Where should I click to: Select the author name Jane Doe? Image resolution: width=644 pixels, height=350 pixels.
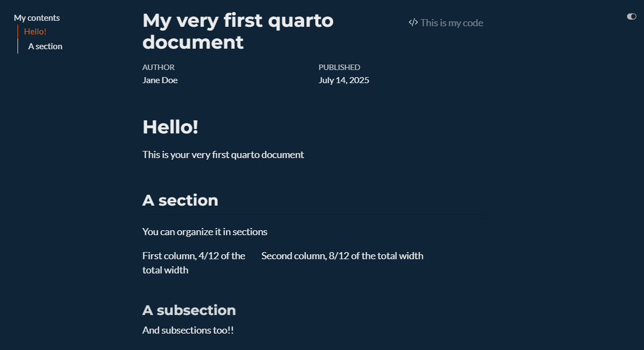click(x=160, y=80)
